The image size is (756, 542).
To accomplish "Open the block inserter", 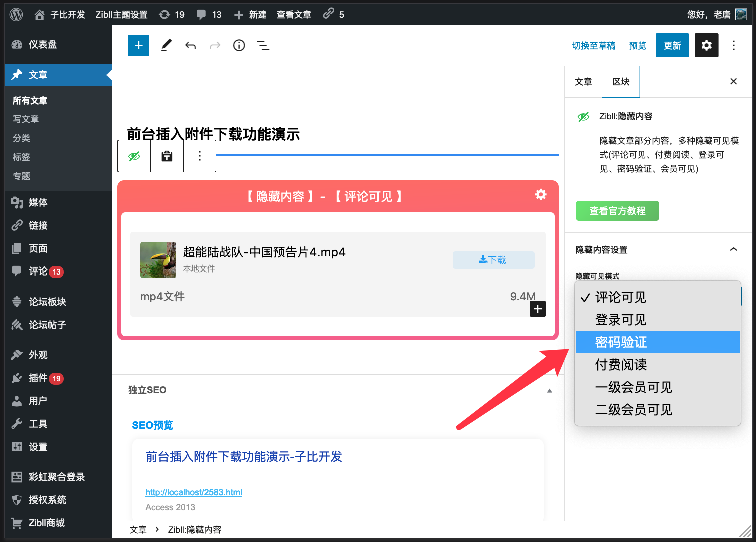I will 138,45.
